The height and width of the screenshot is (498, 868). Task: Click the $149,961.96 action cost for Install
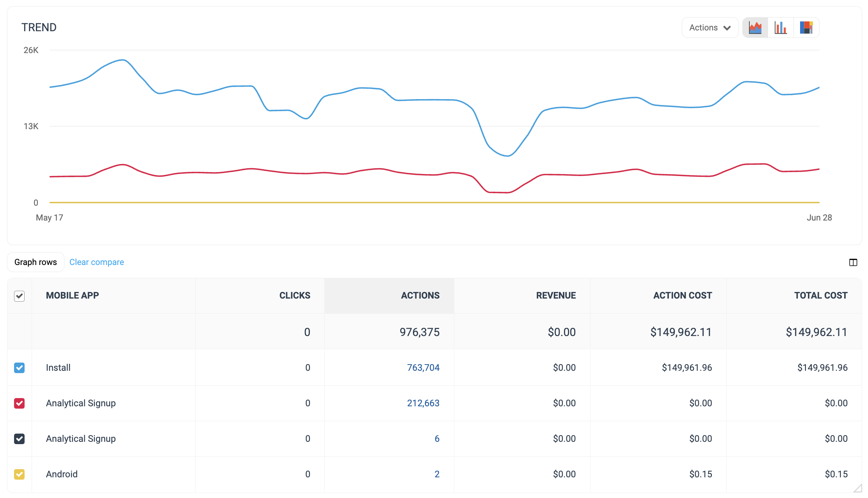click(x=687, y=368)
